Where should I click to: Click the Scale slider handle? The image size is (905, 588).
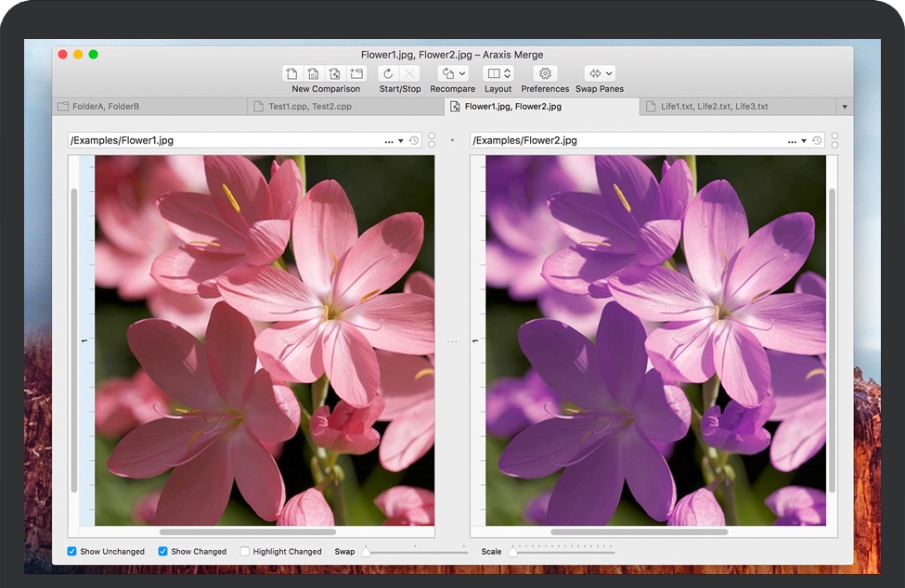(x=512, y=551)
